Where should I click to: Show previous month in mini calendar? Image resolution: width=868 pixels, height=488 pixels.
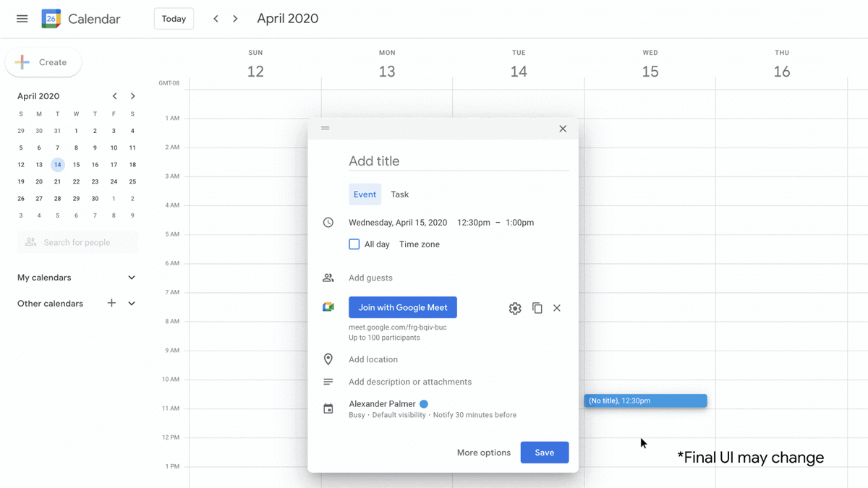point(114,96)
